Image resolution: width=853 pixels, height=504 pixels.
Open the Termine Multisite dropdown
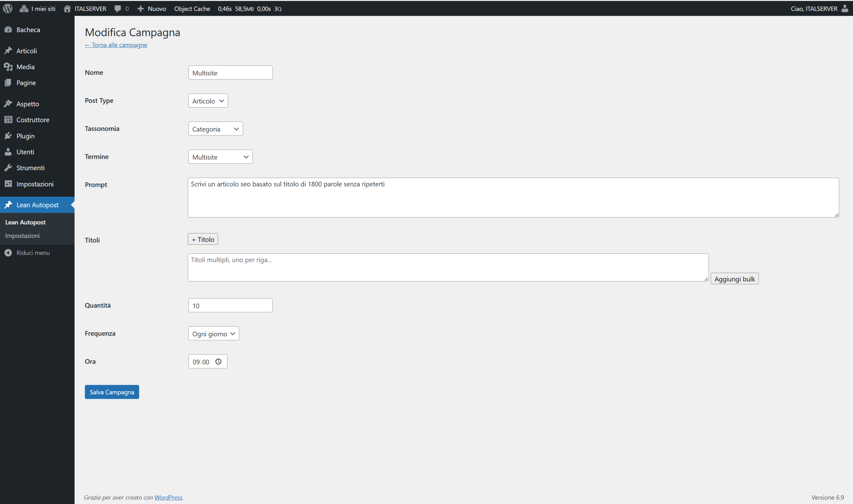point(220,157)
